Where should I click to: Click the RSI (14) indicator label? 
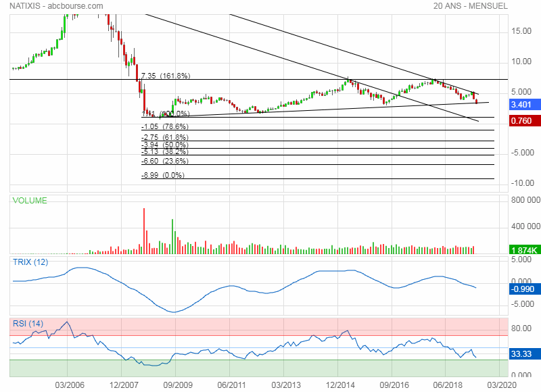click(x=28, y=323)
